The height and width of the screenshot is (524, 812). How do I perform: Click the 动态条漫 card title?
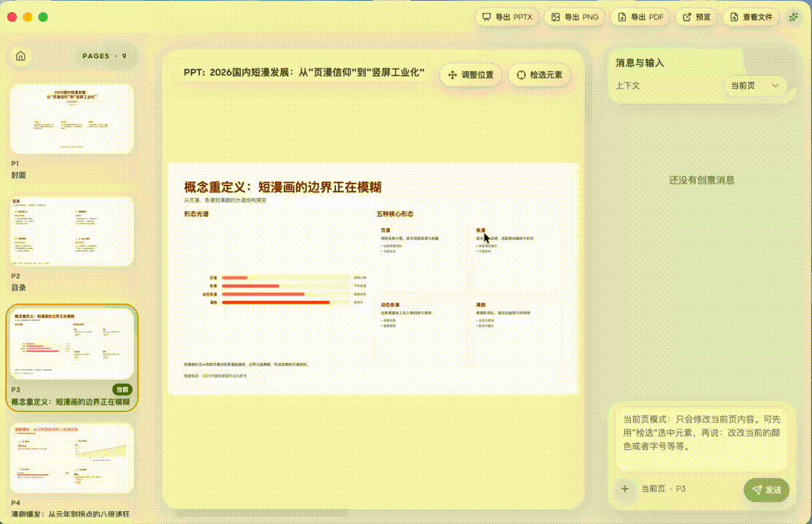coord(390,305)
